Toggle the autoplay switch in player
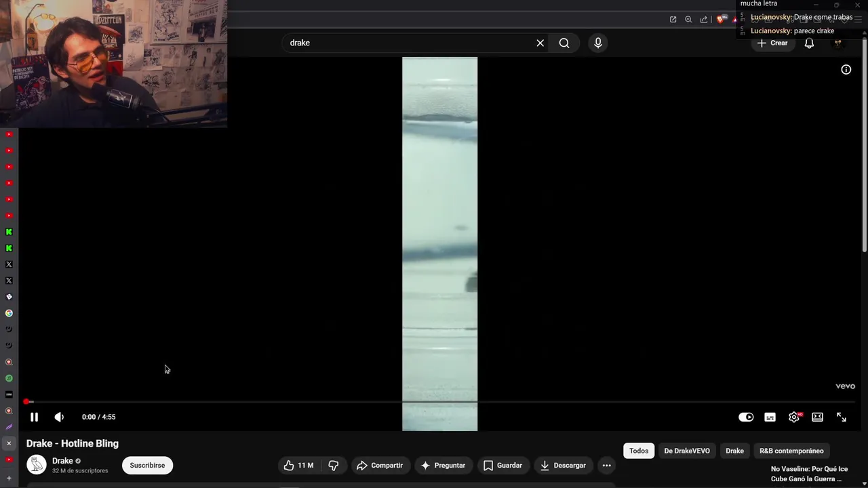Screen dimensions: 868x488 click(746, 417)
